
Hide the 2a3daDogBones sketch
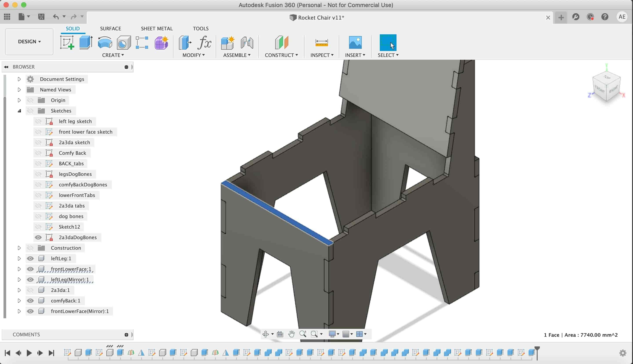tap(38, 237)
